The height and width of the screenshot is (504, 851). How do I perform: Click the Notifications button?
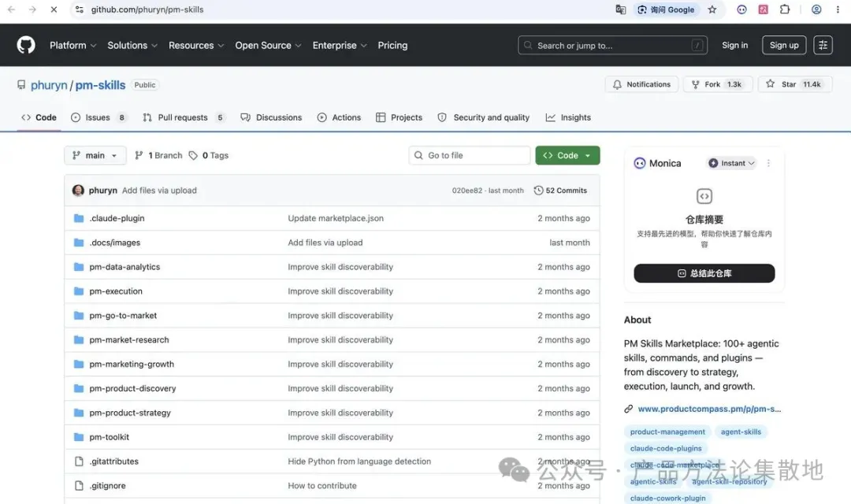pos(641,84)
